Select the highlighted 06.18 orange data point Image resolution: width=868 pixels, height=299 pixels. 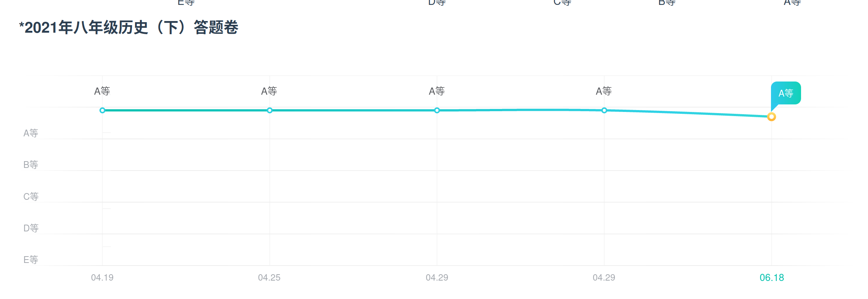click(x=771, y=117)
